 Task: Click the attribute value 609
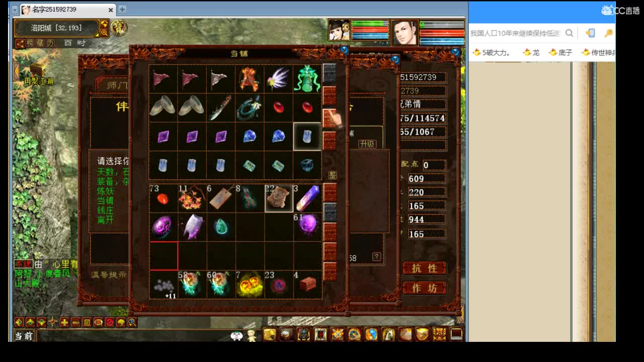click(x=426, y=178)
